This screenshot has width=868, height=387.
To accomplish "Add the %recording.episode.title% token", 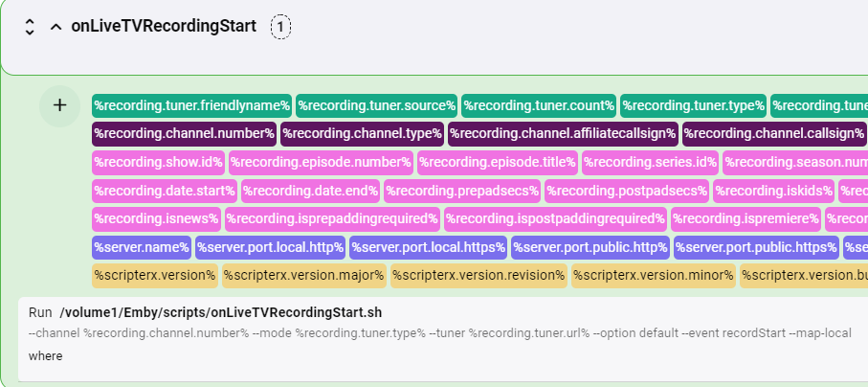I will [498, 162].
